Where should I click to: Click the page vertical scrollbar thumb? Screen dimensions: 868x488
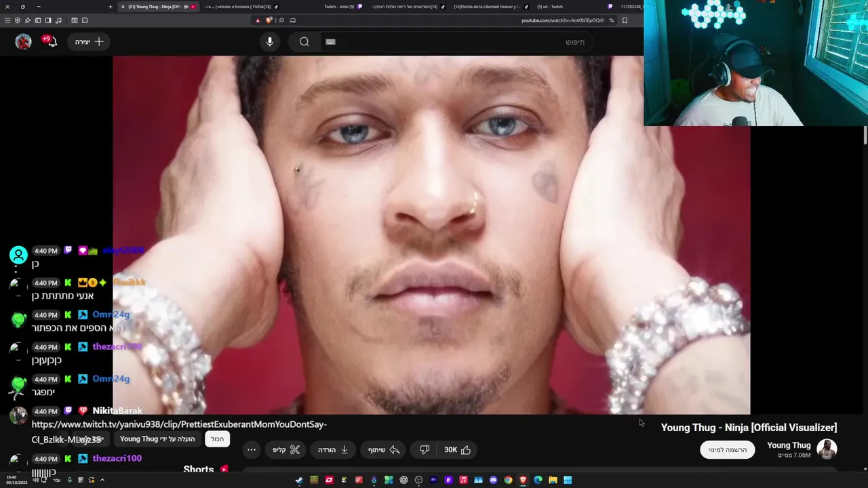pyautogui.click(x=865, y=134)
